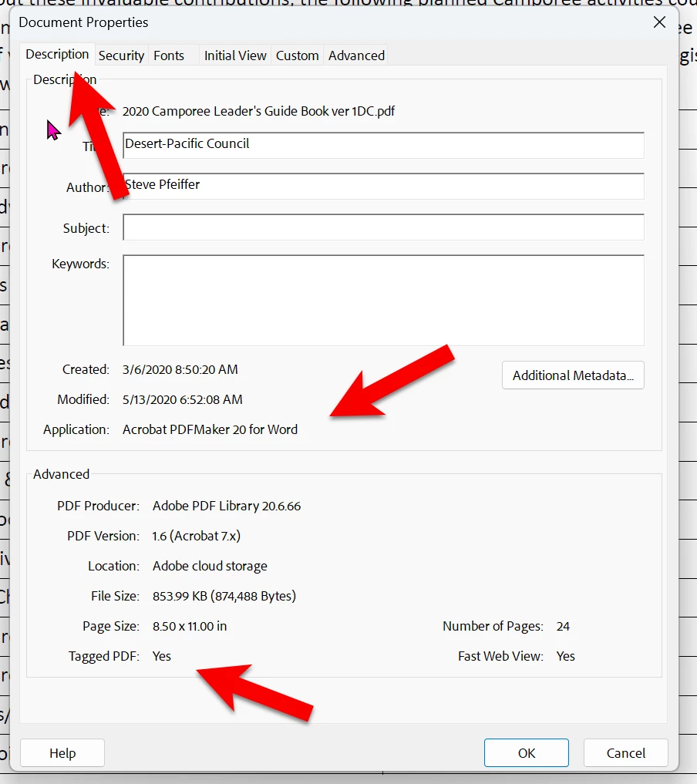Click the Page Size value 8.50 x 11.00 in
Viewport: 697px width, 784px height.
[190, 626]
